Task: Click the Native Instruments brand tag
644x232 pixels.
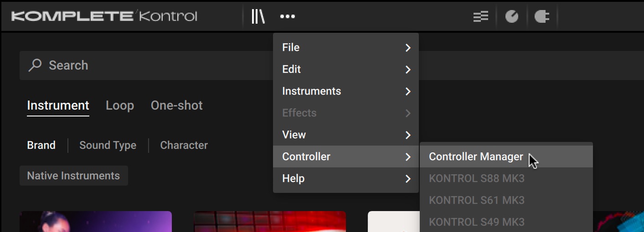Action: pos(73,176)
